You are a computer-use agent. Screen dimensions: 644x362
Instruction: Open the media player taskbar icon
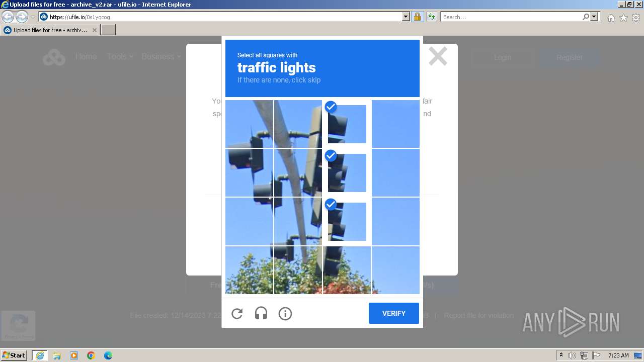[74, 355]
